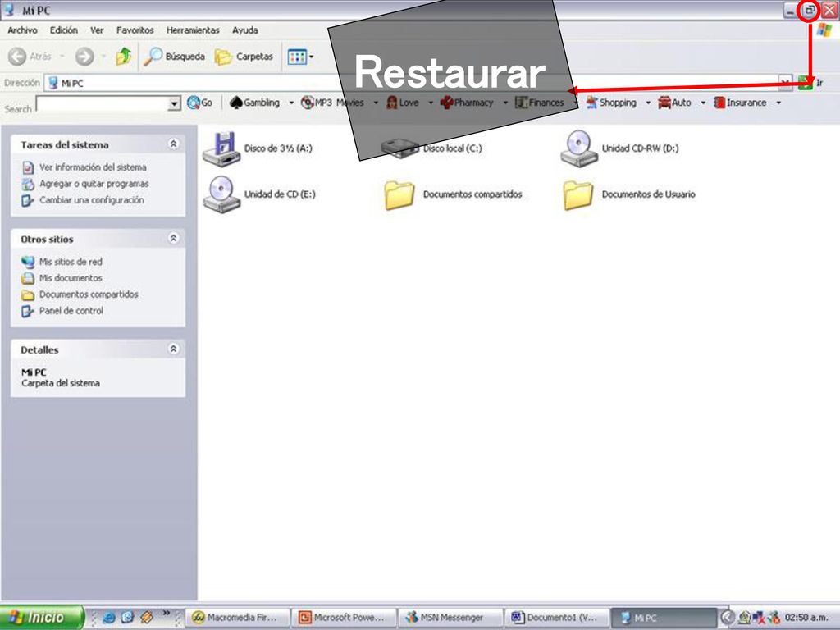Open the views button dropdown arrow
Image resolution: width=840 pixels, height=630 pixels.
311,57
